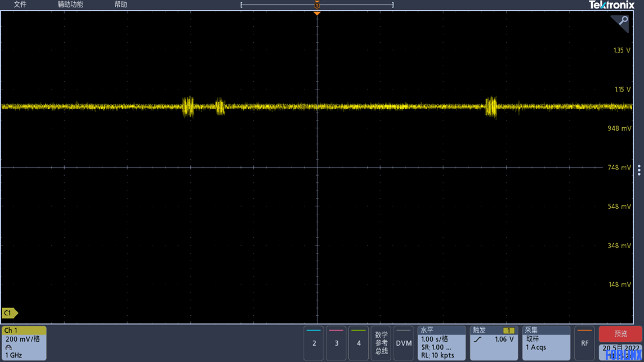Click the 200 mV/格 vertical scale text
Screen dimensions: 644x362
click(x=23, y=339)
